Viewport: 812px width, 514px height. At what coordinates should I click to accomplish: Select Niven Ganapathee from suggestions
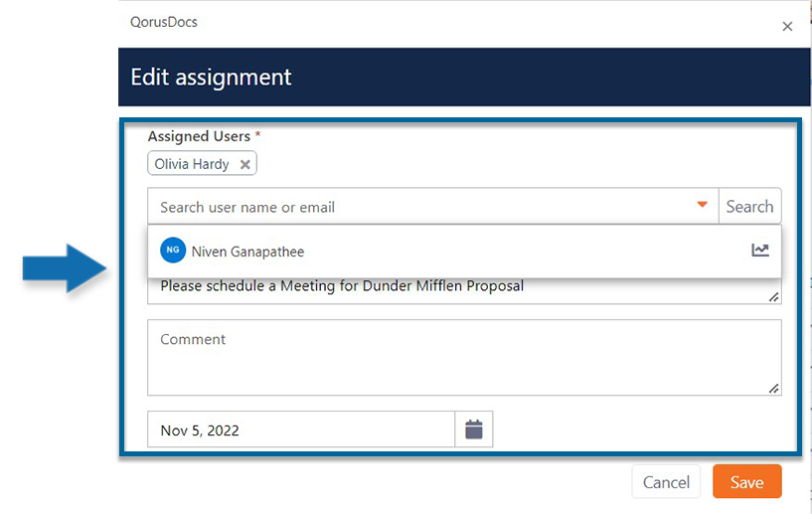247,252
